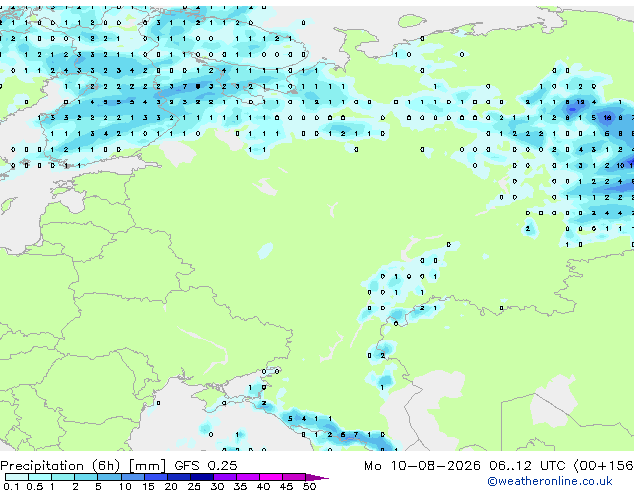Click the 45–50 mm legend color swatch
634x490 pixels.
point(294,477)
